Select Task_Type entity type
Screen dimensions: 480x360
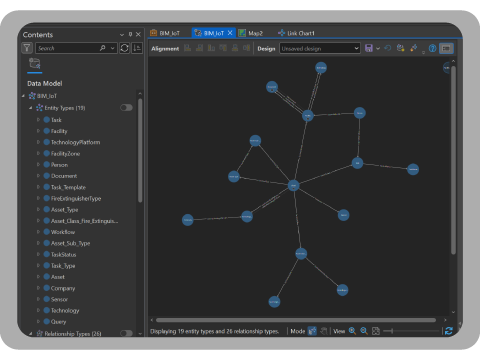tap(63, 266)
